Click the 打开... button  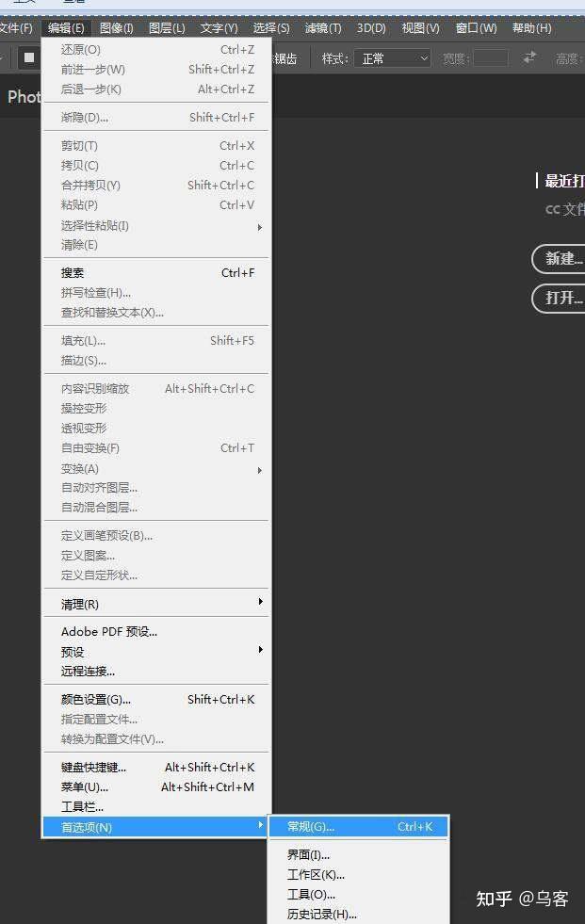pyautogui.click(x=560, y=299)
